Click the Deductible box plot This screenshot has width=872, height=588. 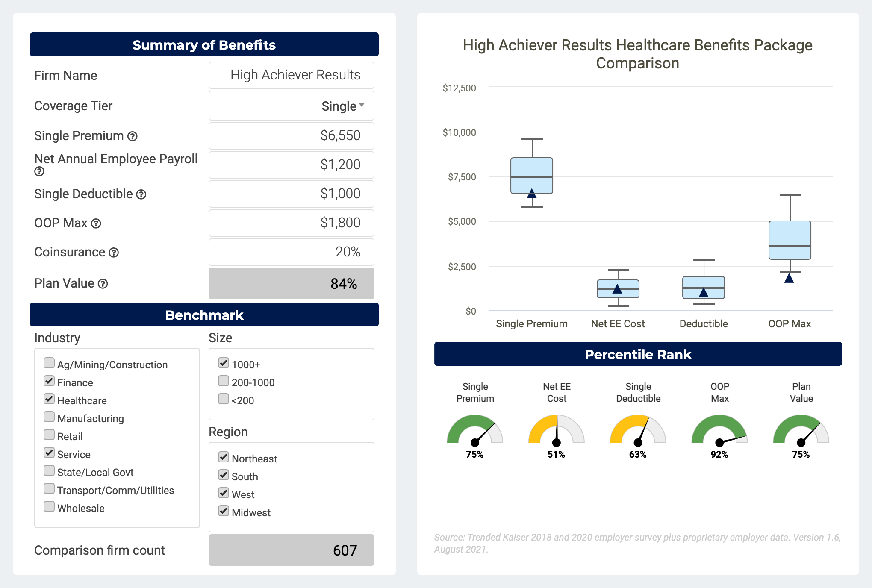coord(704,282)
